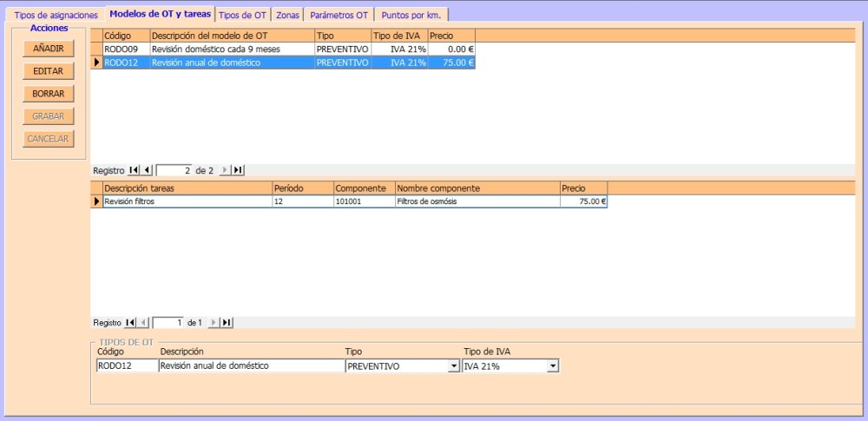This screenshot has height=421, width=868.
Task: Click Precio header in models table
Action: tap(451, 36)
